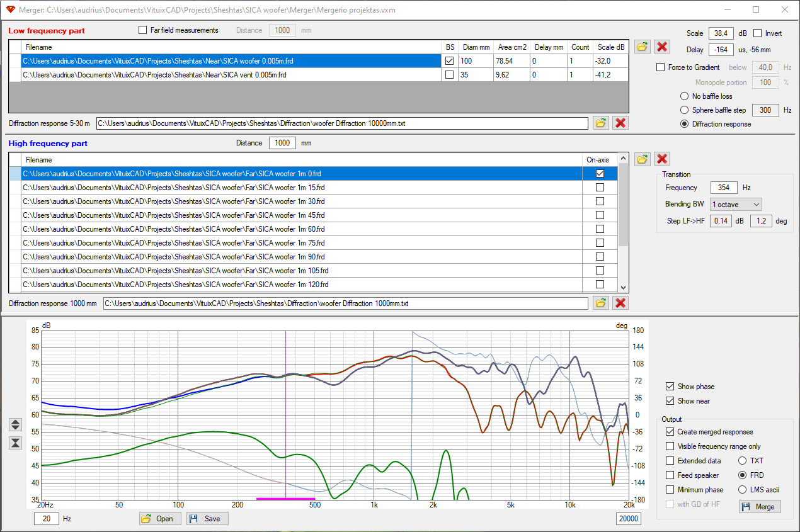Click the Open project button
The width and height of the screenshot is (800, 532).
tap(160, 519)
